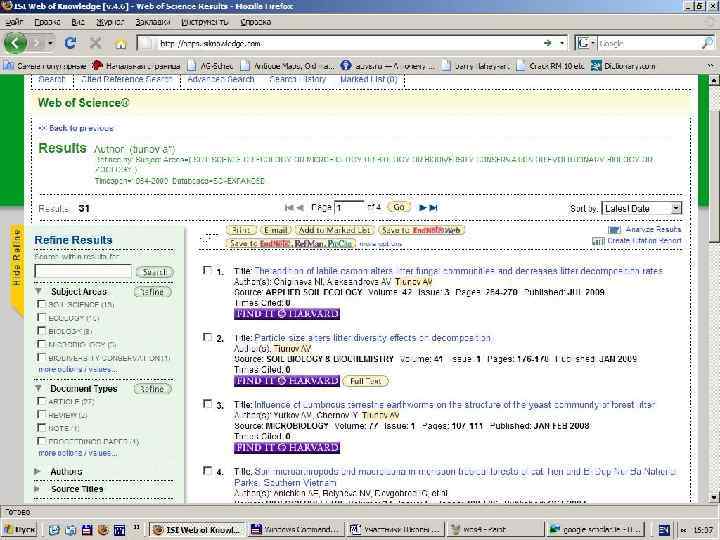The width and height of the screenshot is (720, 540).
Task: Click the Print button
Action: (x=242, y=230)
